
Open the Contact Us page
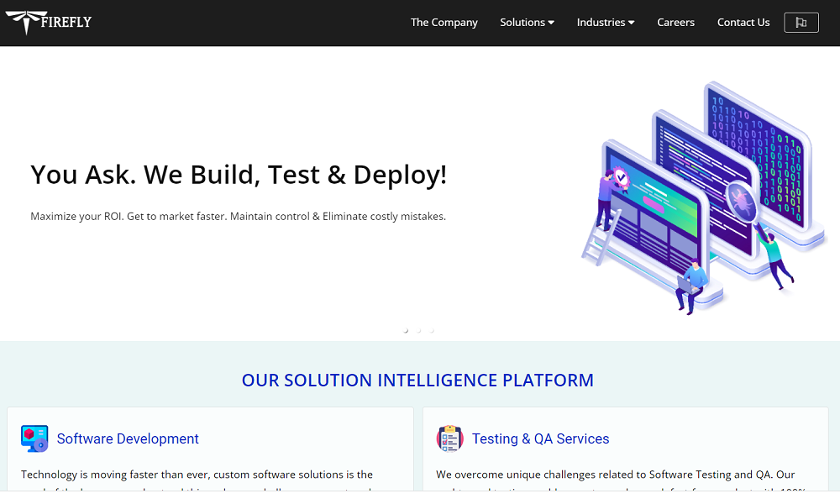[743, 23]
